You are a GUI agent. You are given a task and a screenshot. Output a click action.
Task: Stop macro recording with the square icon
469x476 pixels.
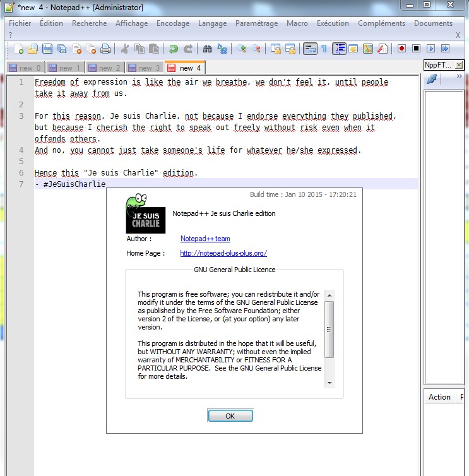416,49
